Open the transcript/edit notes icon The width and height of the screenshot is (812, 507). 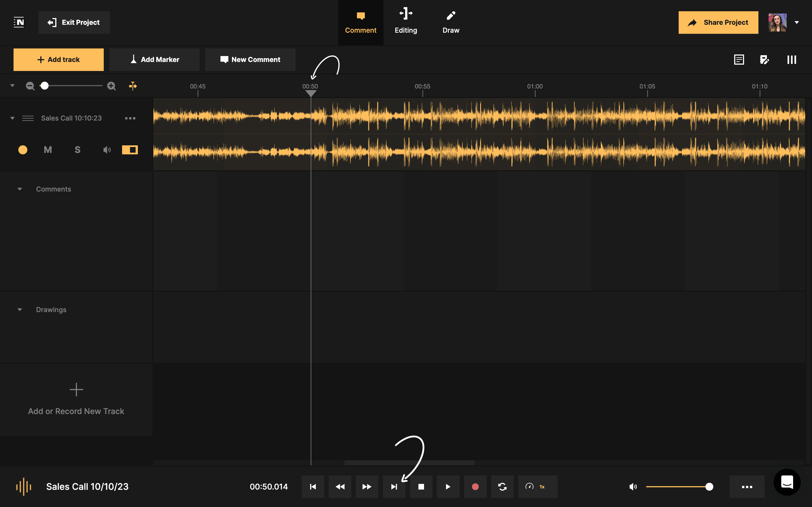pyautogui.click(x=765, y=59)
